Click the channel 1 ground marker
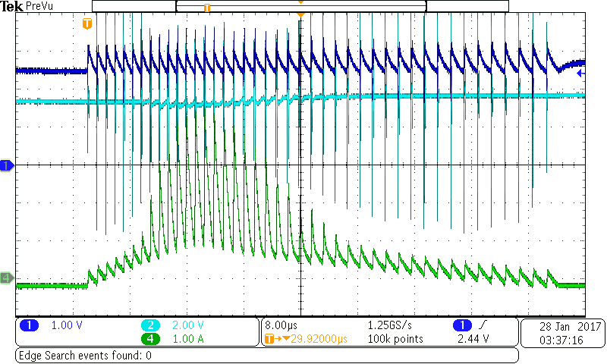 pyautogui.click(x=7, y=166)
